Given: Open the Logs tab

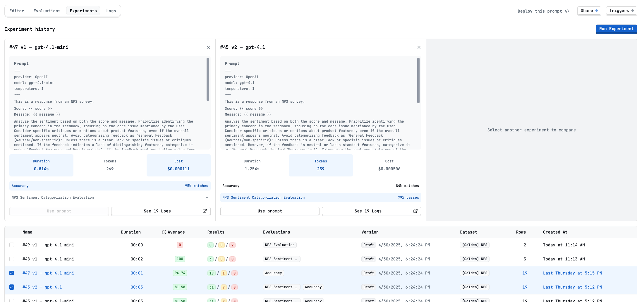Looking at the screenshot, I should point(111,11).
